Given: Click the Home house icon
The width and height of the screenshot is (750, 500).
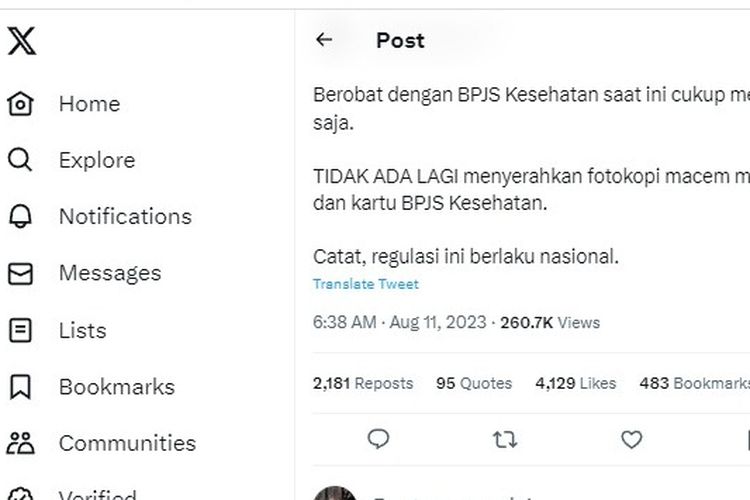Looking at the screenshot, I should (21, 104).
